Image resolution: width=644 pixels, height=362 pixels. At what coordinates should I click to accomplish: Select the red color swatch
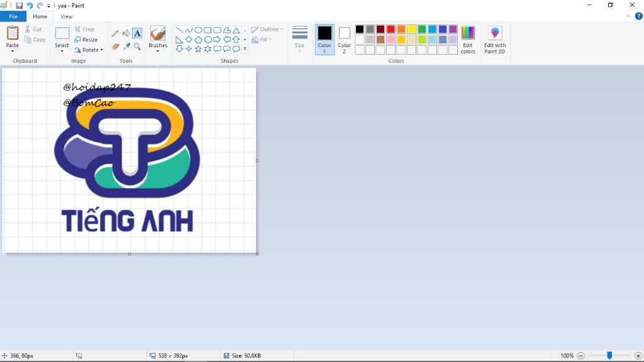point(391,29)
